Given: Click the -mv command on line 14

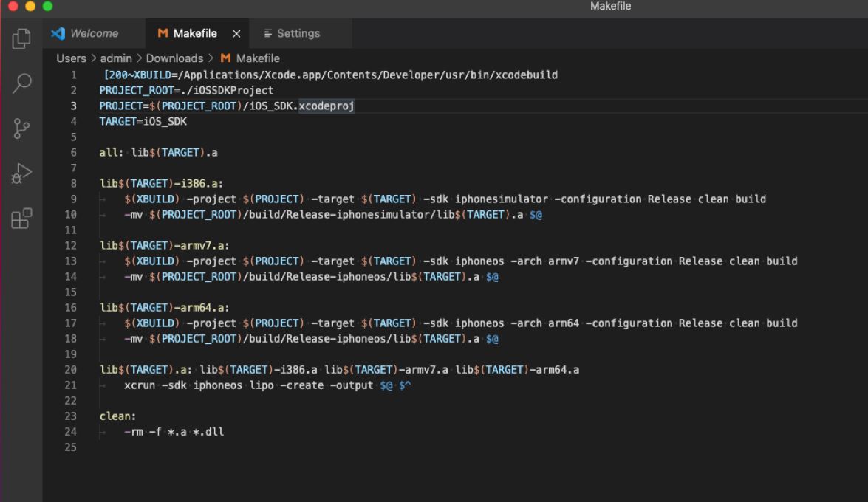Looking at the screenshot, I should pyautogui.click(x=134, y=276).
